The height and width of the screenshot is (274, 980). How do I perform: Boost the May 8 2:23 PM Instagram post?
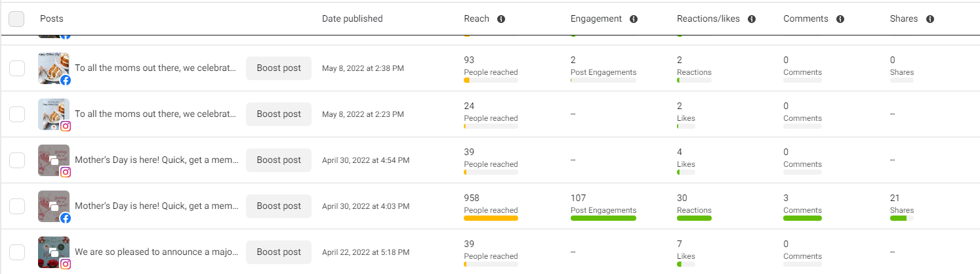(x=279, y=114)
